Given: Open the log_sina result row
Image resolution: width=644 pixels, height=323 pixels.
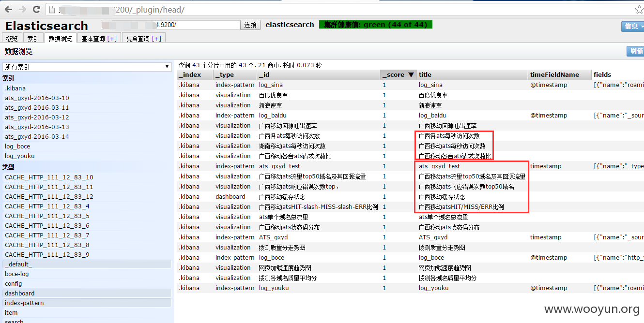Looking at the screenshot, I should (411, 85).
